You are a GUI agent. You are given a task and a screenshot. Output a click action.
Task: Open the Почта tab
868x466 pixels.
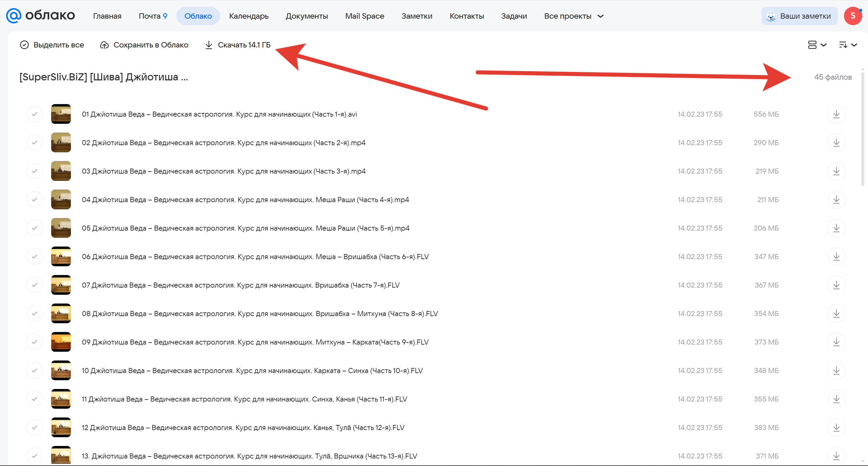(x=153, y=16)
